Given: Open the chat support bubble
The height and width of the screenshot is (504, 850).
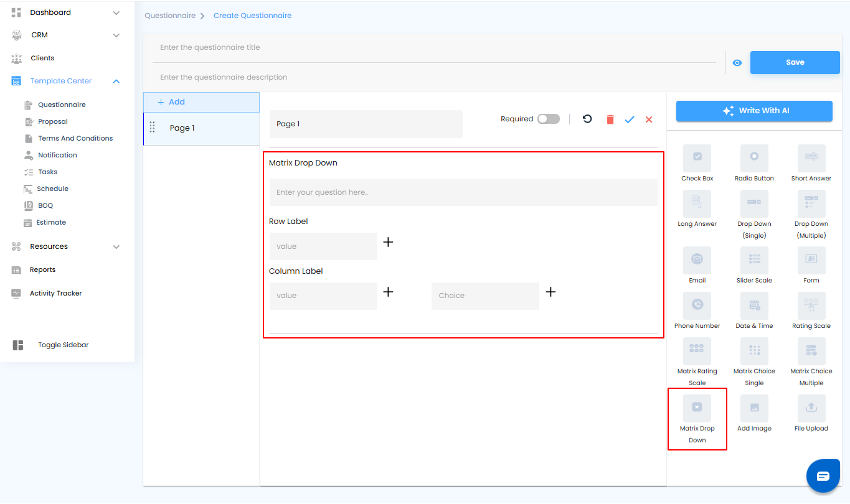Looking at the screenshot, I should tap(823, 476).
